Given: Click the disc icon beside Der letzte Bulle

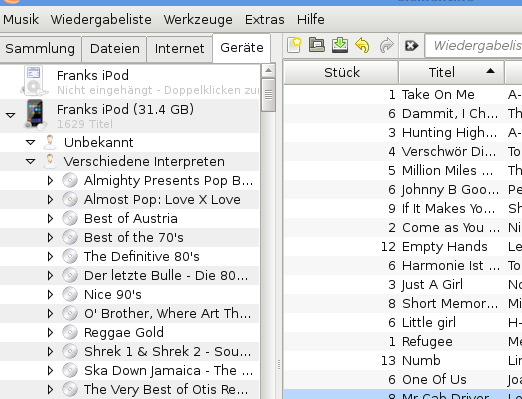Looking at the screenshot, I should [x=70, y=275].
